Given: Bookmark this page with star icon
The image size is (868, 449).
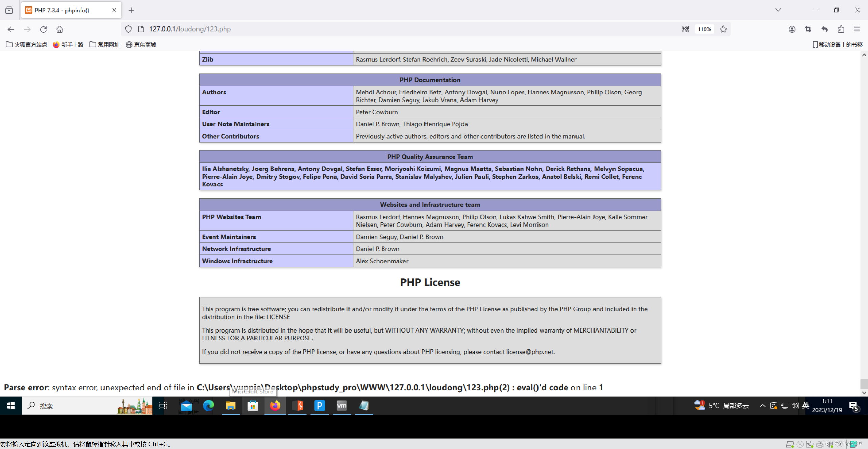Looking at the screenshot, I should [x=723, y=29].
